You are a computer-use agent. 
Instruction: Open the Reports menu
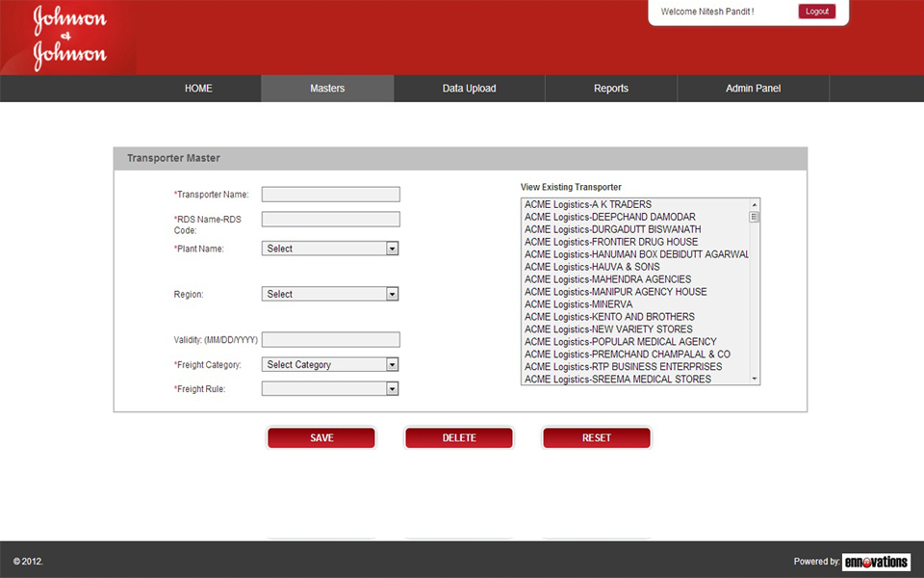coord(610,89)
